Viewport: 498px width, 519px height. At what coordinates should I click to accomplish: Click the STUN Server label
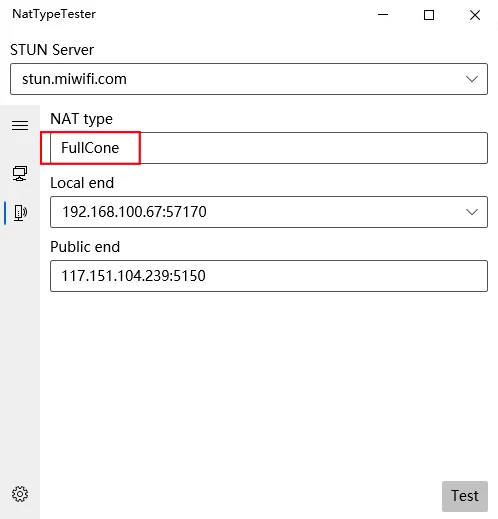[x=52, y=50]
